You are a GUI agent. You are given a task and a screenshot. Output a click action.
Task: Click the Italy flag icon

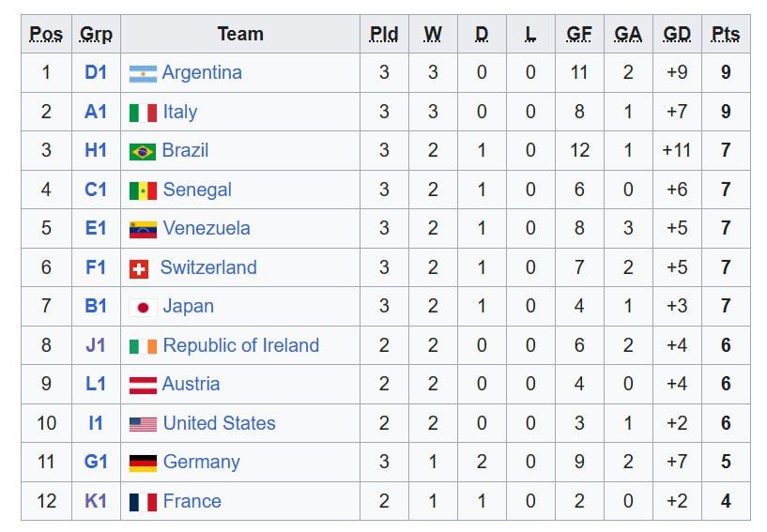[x=143, y=113]
